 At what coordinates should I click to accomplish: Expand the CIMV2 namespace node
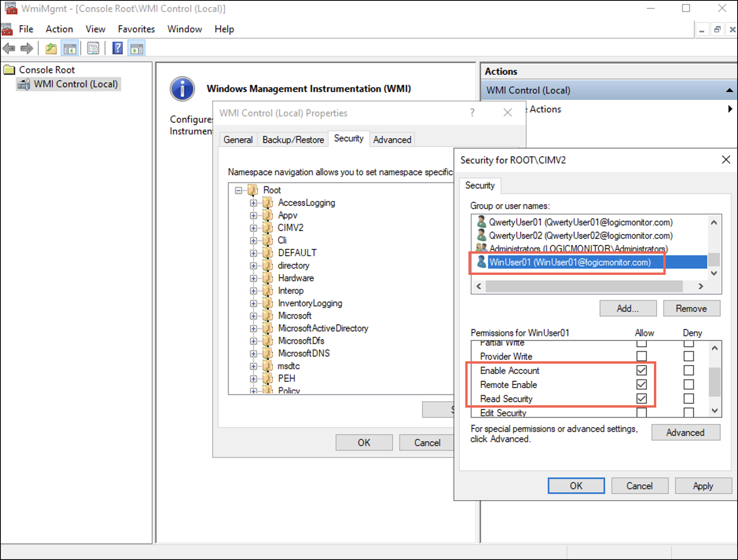click(x=253, y=228)
